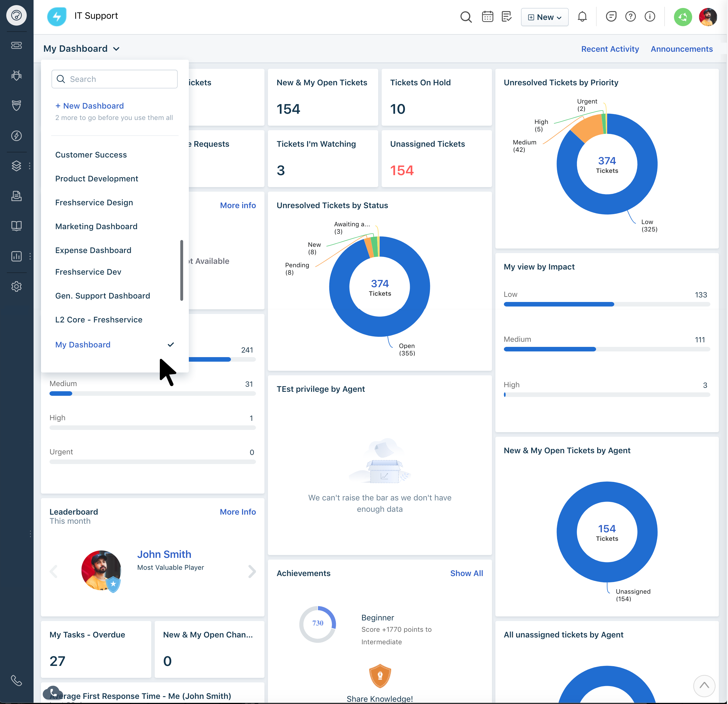Image resolution: width=728 pixels, height=704 pixels.
Task: Select Marketing Dashboard from the list
Action: 96,227
